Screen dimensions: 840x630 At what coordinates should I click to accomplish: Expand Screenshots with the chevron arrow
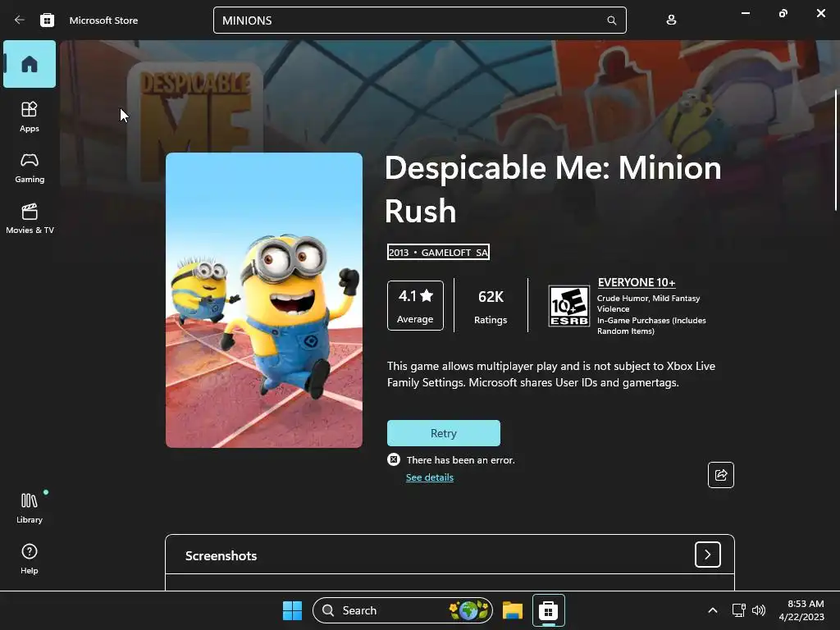point(707,555)
